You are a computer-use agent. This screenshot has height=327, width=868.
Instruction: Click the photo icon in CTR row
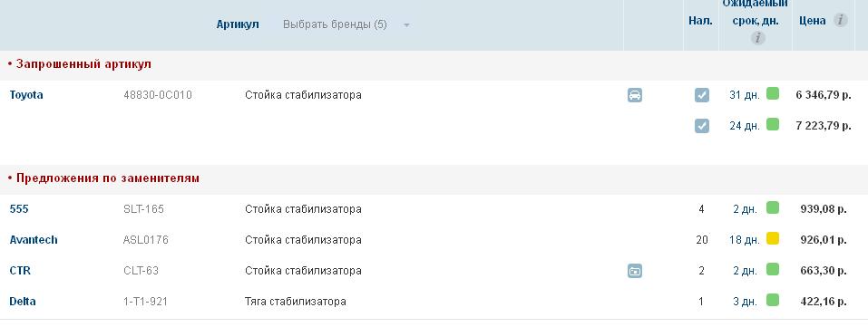pos(634,271)
